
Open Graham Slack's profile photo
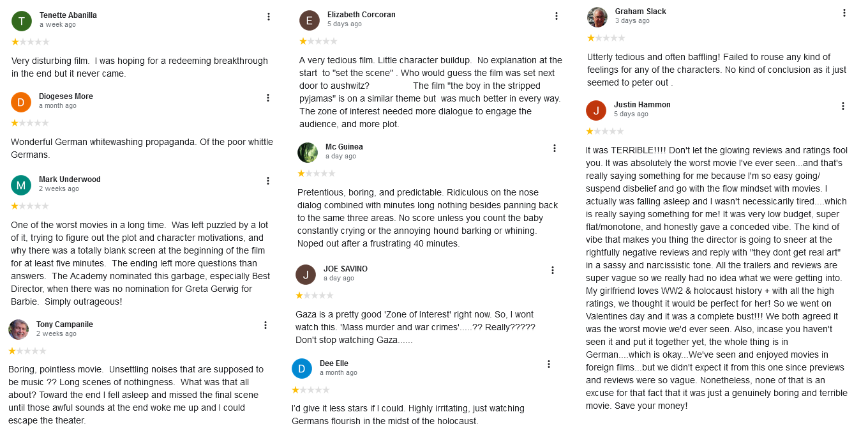(x=597, y=17)
